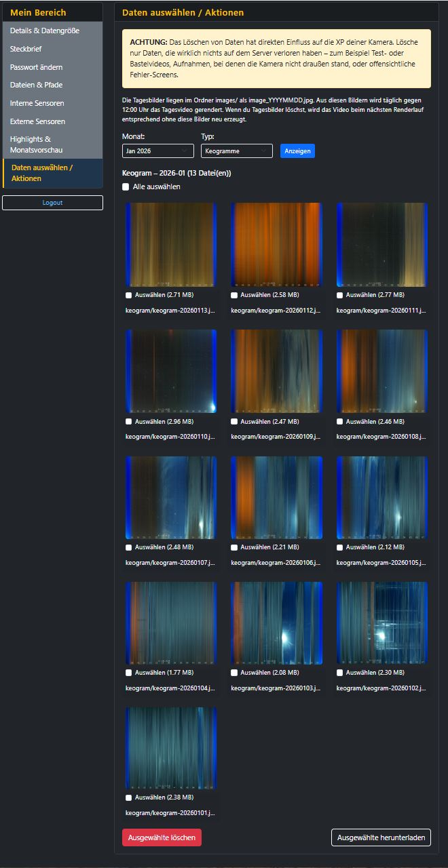Viewport: 448px width, 868px height.
Task: Click heading Keogram – 2026-01 (13 Datei(en))
Action: coord(176,173)
